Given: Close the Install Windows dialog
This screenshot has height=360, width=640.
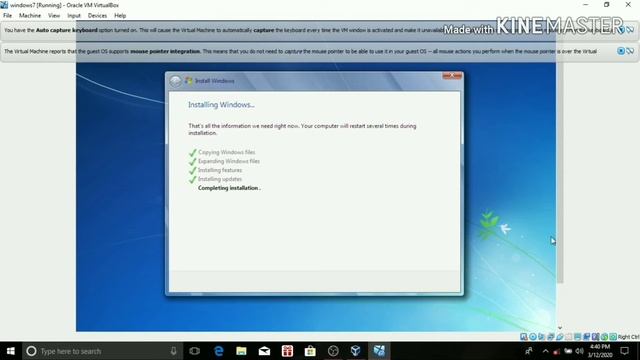Looking at the screenshot, I should pyautogui.click(x=452, y=76).
